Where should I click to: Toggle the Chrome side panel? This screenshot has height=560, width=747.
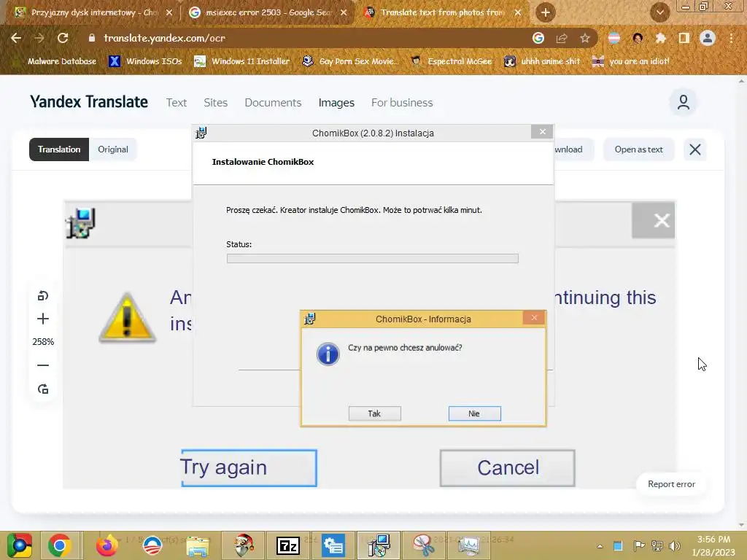(x=684, y=38)
